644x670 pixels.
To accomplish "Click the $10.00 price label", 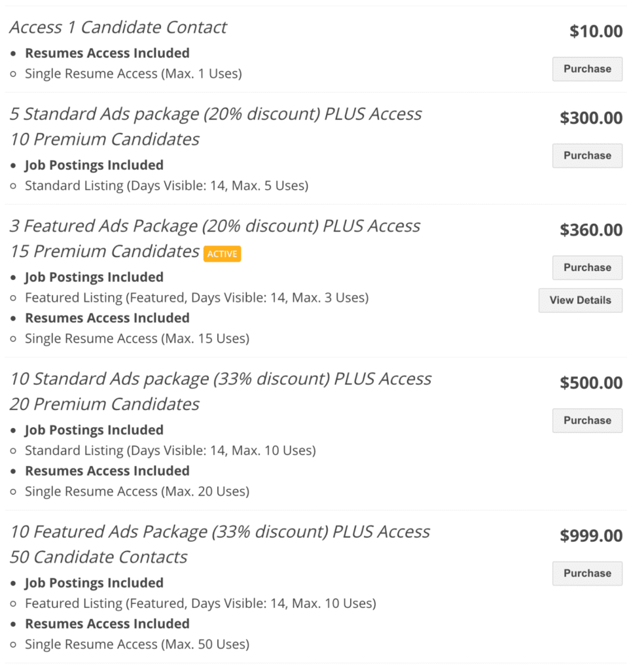I will point(596,31).
